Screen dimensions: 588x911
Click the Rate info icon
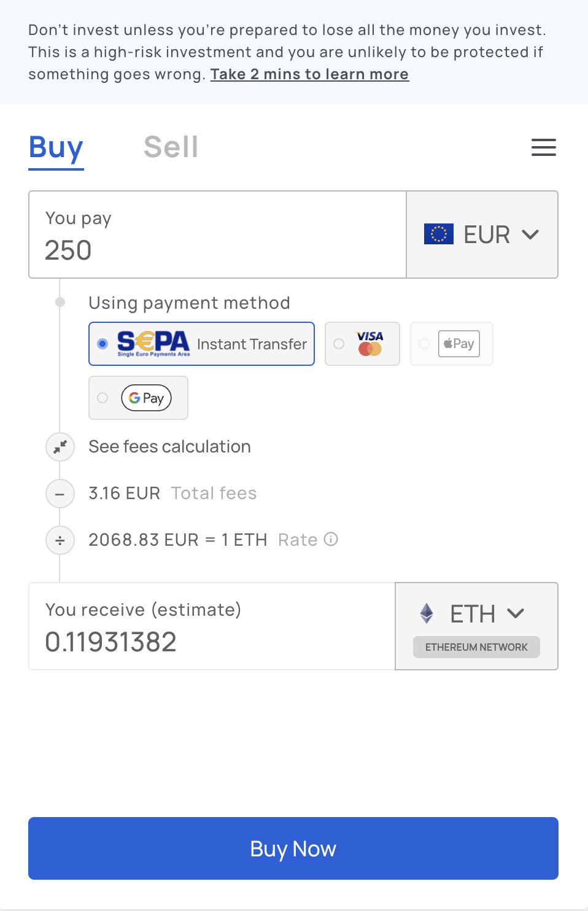pyautogui.click(x=331, y=540)
